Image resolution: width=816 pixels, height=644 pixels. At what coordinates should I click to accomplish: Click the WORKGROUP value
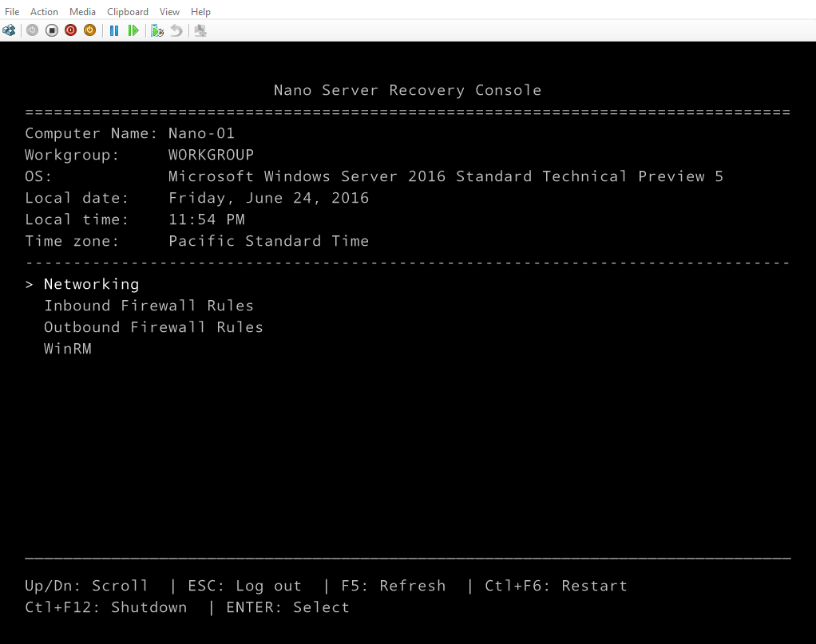(211, 155)
